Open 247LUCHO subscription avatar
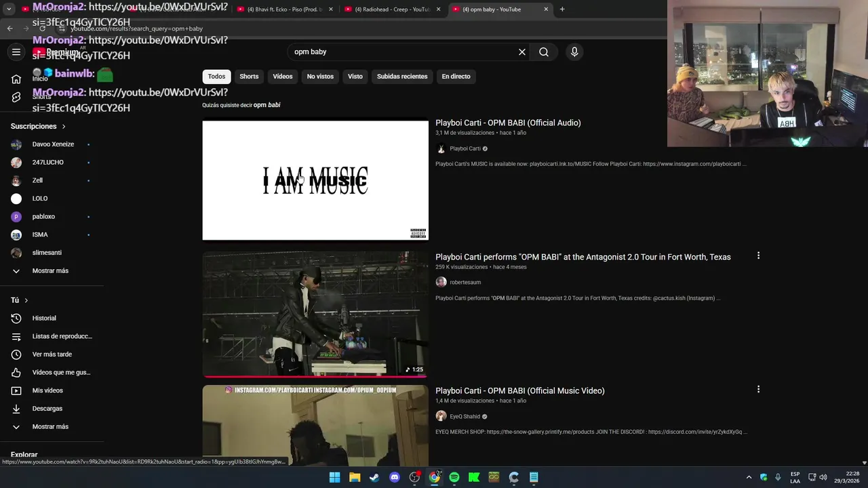This screenshot has height=488, width=868. tap(16, 163)
